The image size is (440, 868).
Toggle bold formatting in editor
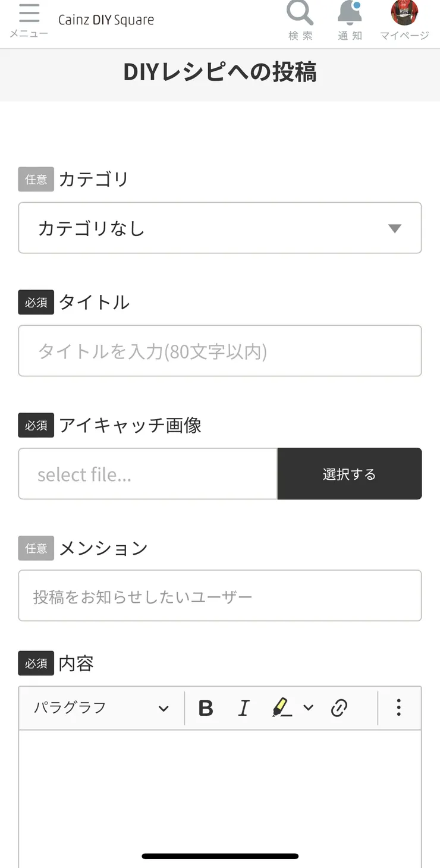206,707
